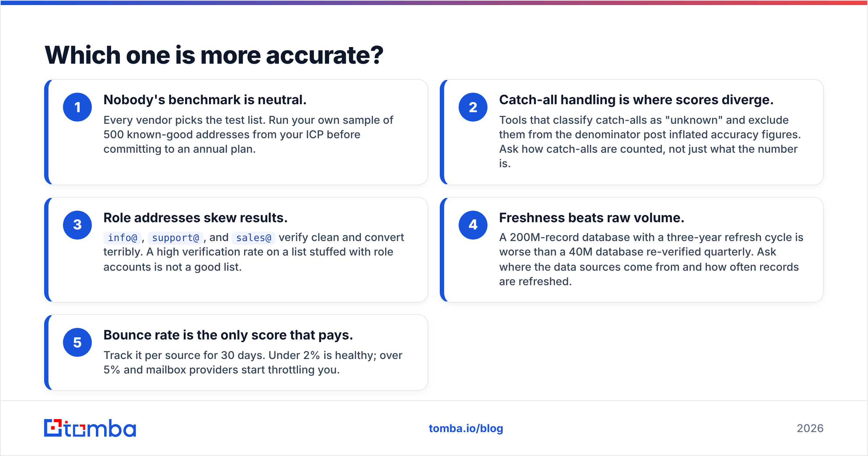Screen dimensions: 868x456
Task: Click the 'Role addresses skew results.' heading
Action: [x=195, y=218]
